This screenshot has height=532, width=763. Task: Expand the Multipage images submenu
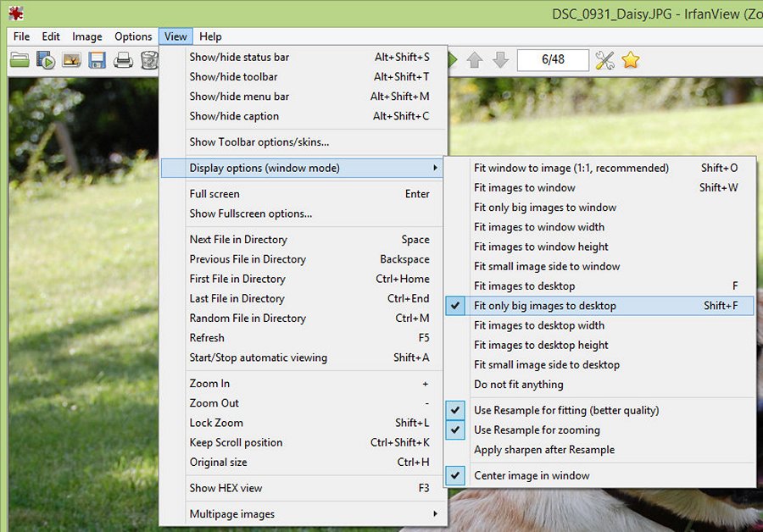[x=302, y=514]
